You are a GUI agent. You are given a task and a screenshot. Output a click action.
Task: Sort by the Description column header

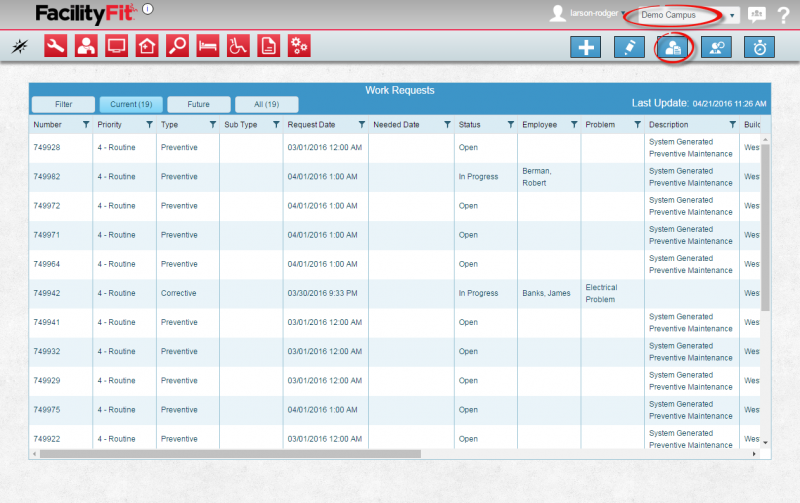click(668, 124)
